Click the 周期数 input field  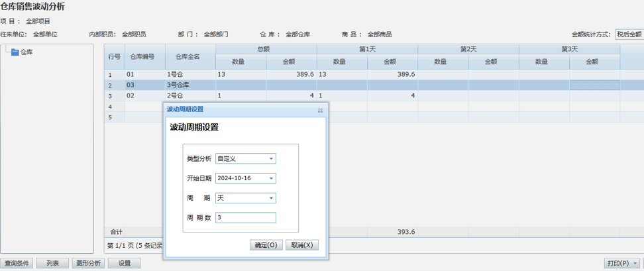coord(245,218)
